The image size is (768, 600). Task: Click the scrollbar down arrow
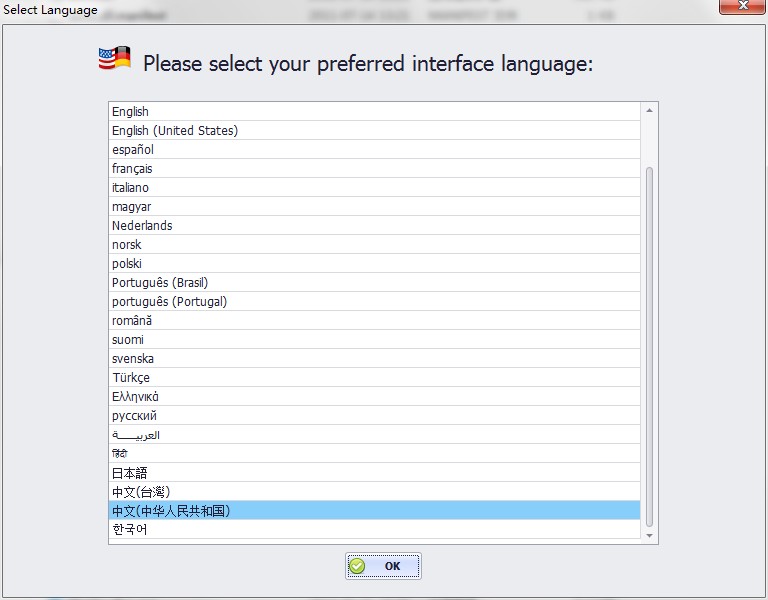coord(649,536)
